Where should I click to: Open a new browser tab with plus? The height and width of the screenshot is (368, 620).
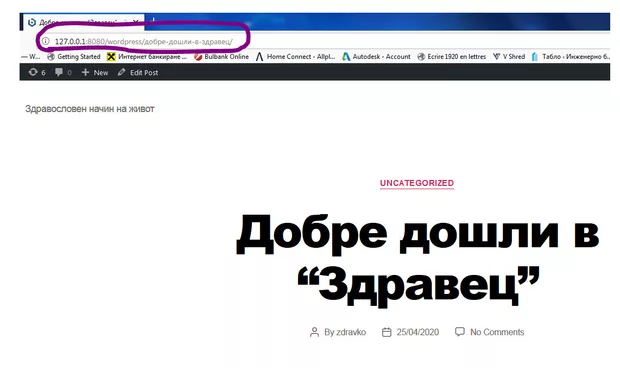pyautogui.click(x=153, y=20)
